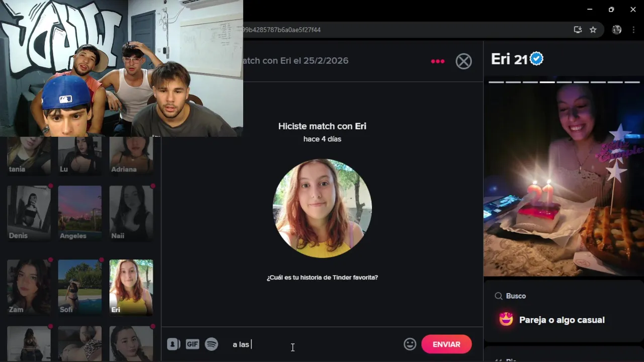This screenshot has height=362, width=644.
Task: Open match tania
Action: [29, 155]
